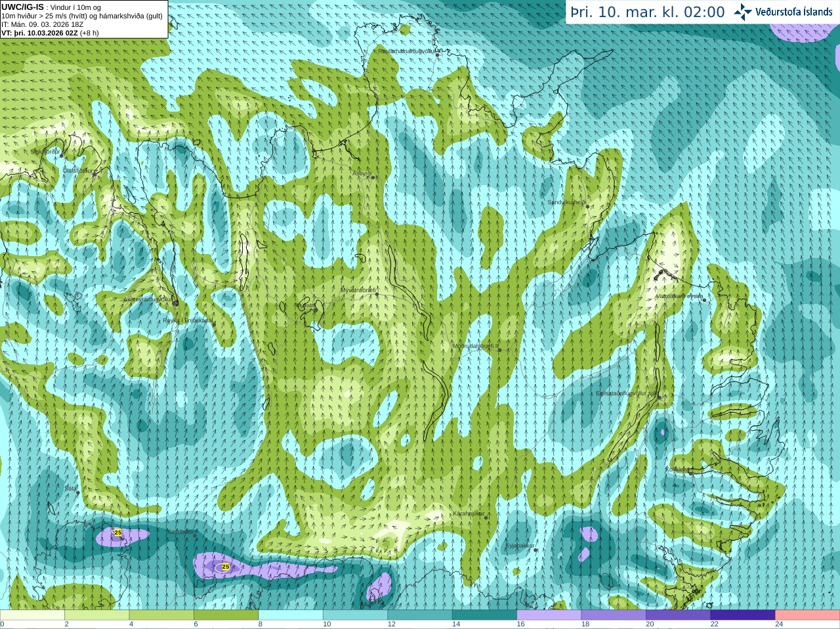840x629 pixels.
Task: Click the 0–2 m/s pale legend swatch
Action: click(32, 615)
